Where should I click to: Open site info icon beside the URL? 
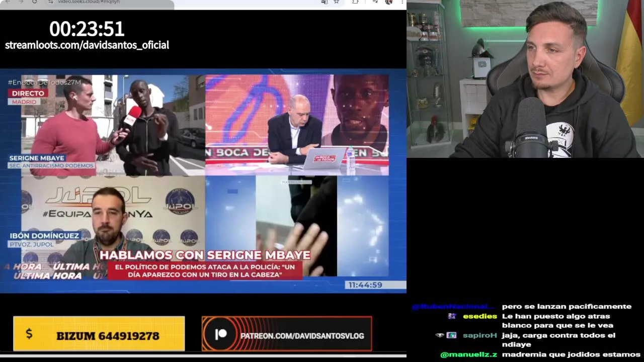[51, 2]
